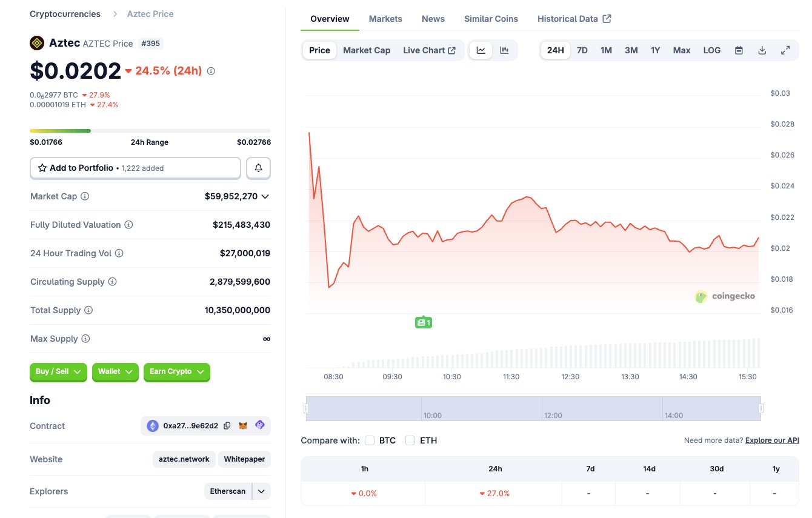Image resolution: width=812 pixels, height=518 pixels.
Task: Click the price alert bell icon
Action: [258, 168]
